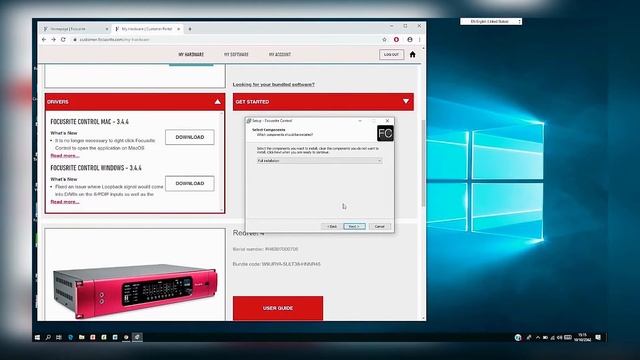Click the page vertical scrollbar
Screen dimensions: 640x360
423,163
